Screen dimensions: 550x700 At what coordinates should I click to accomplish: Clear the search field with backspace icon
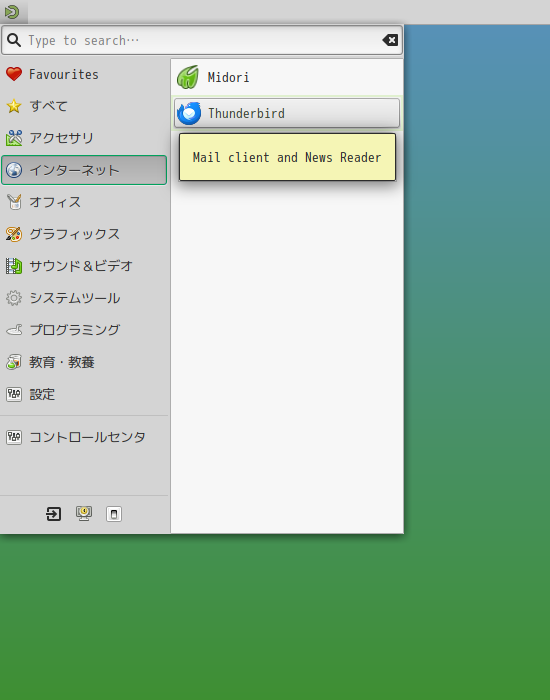tap(390, 40)
